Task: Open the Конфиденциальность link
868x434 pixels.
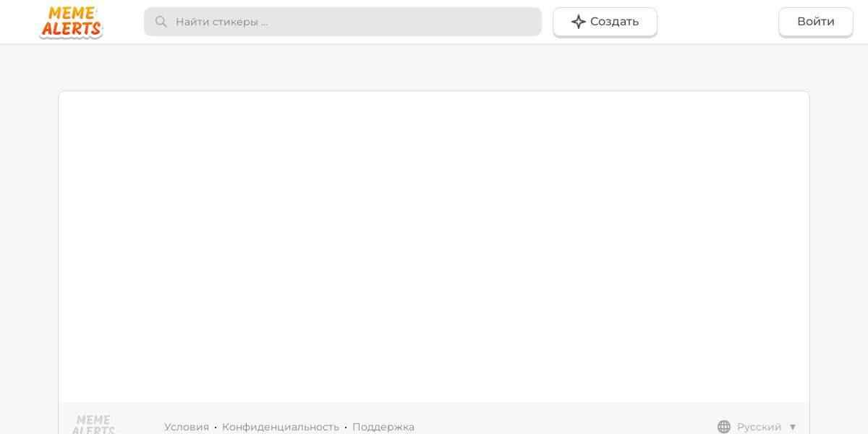Action: 281,427
